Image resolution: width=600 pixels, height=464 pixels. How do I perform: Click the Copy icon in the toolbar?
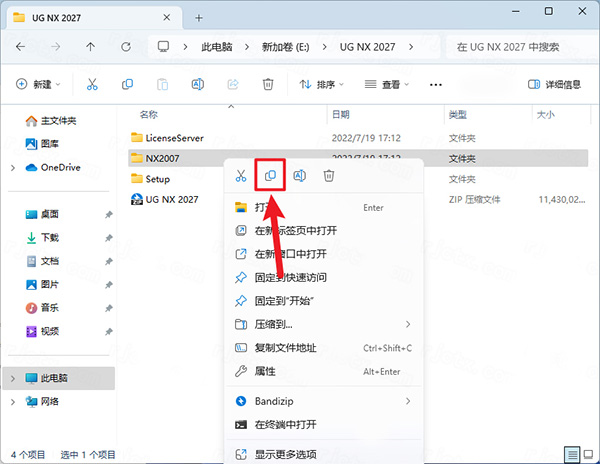click(x=127, y=84)
